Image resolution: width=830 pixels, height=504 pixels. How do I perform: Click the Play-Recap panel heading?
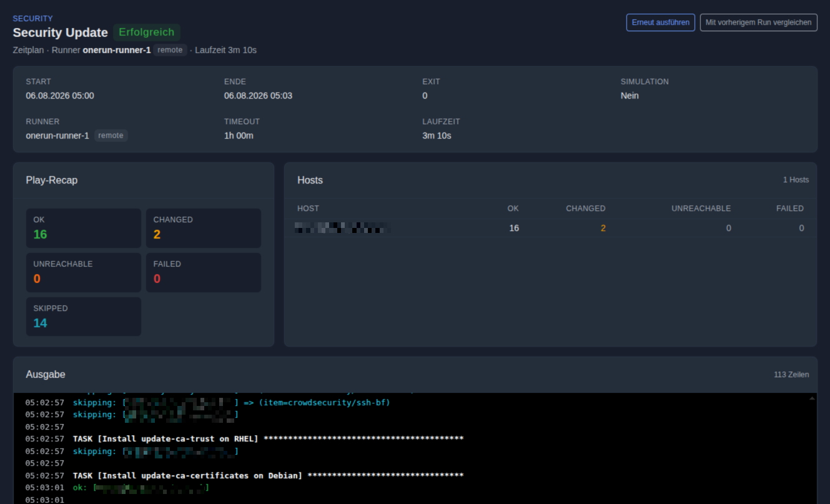tap(52, 180)
